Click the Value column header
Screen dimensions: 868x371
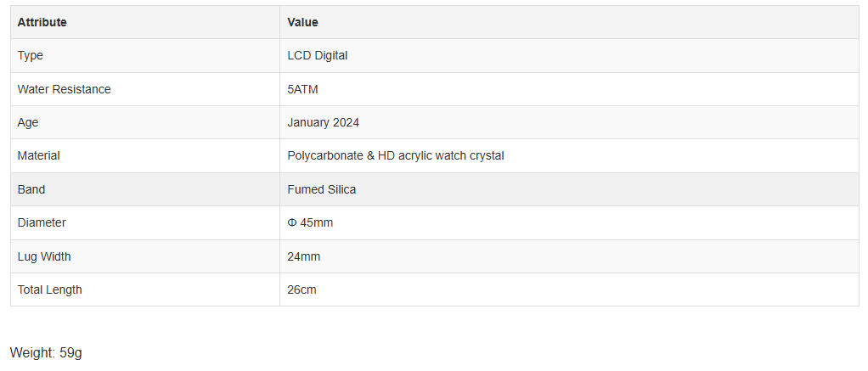point(570,22)
